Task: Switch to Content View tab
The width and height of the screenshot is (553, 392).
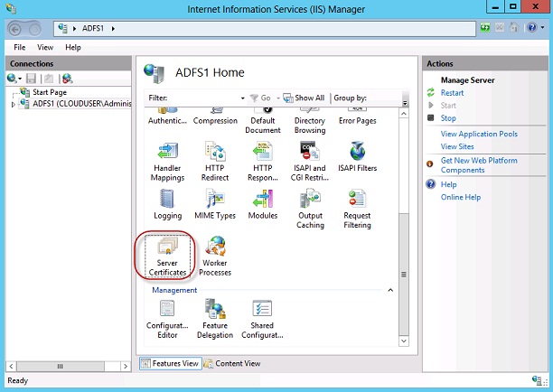Action: coord(233,363)
